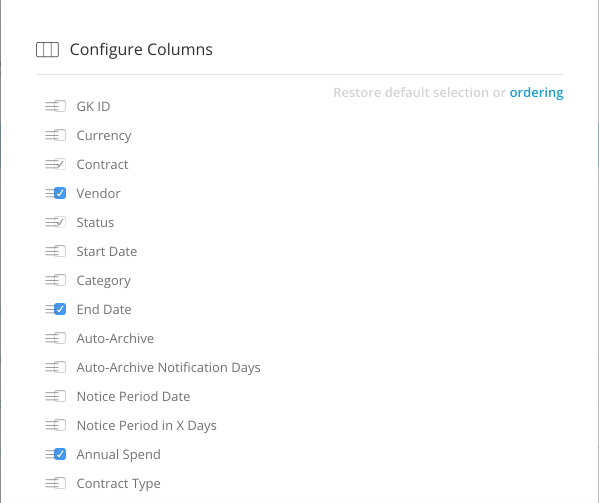Disable the End Date column checkbox
Screen dimensions: 599x503
(60, 309)
